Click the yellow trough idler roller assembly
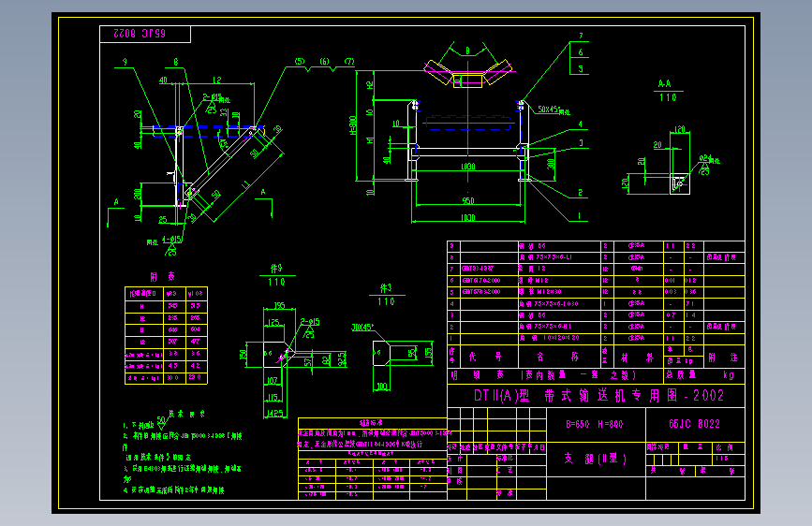This screenshot has width=812, height=526. [467, 73]
